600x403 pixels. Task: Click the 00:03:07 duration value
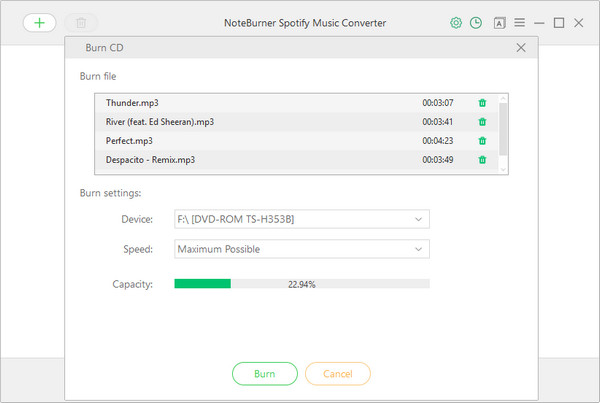[437, 103]
